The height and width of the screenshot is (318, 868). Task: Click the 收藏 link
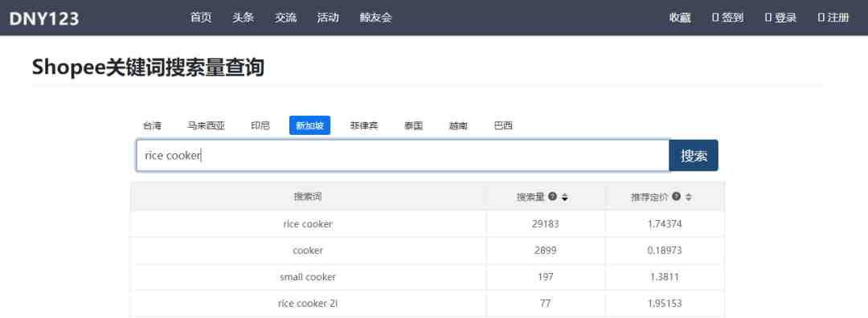(680, 18)
